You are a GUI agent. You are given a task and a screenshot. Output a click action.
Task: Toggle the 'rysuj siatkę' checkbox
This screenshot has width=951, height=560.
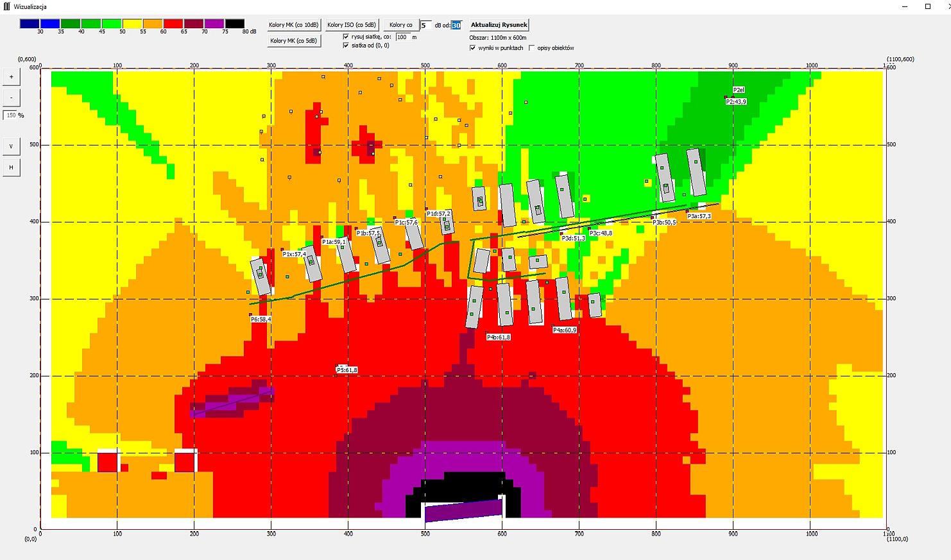coord(347,37)
